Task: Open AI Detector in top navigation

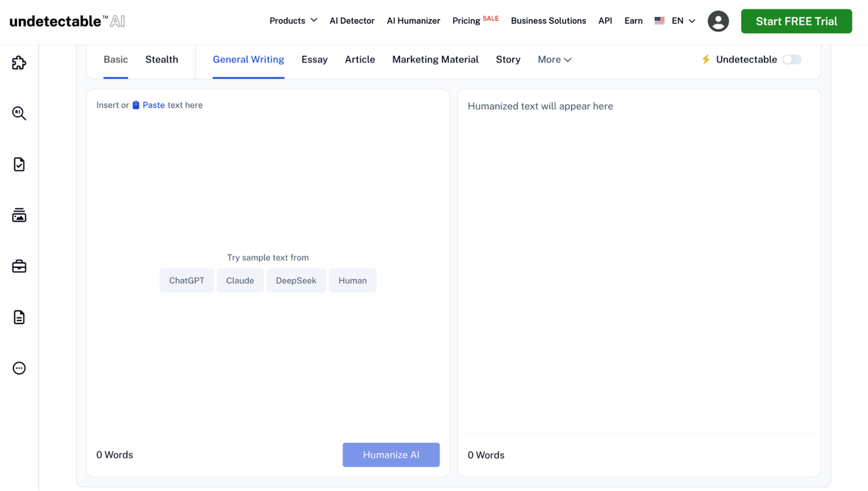Action: (352, 21)
